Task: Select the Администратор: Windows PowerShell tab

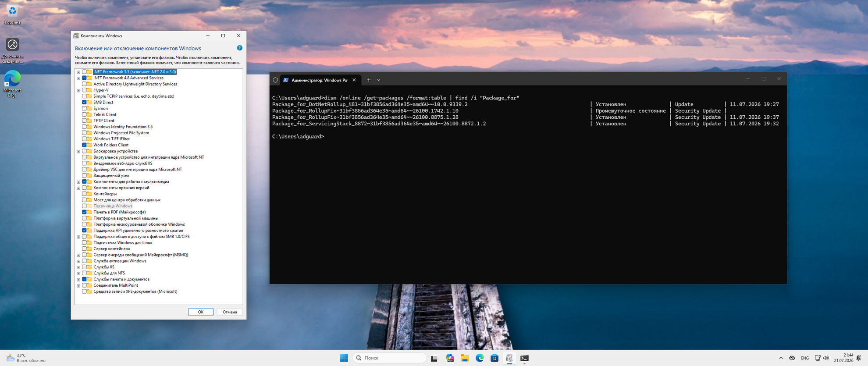Action: 320,80
